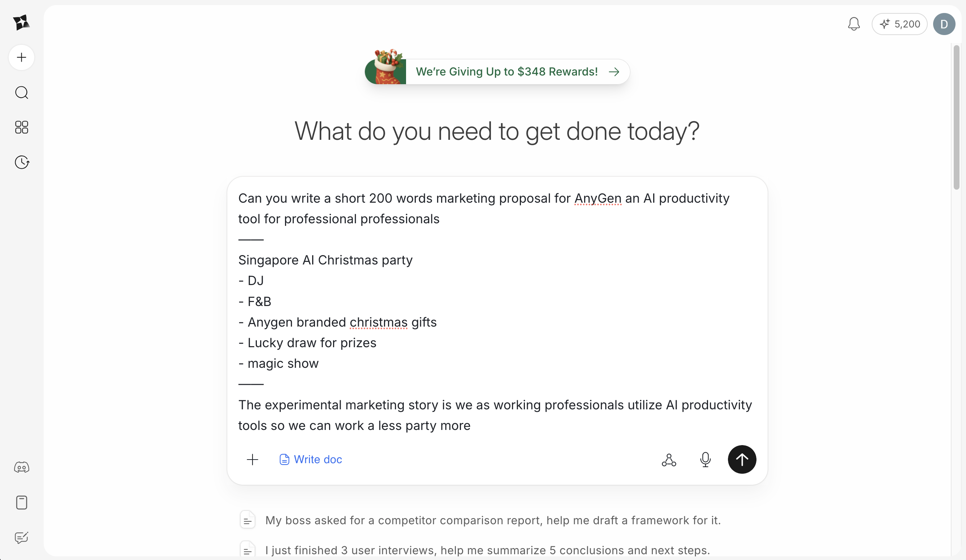Screen dimensions: 966x560
Task: Toggle the Write doc mode chip
Action: click(311, 460)
